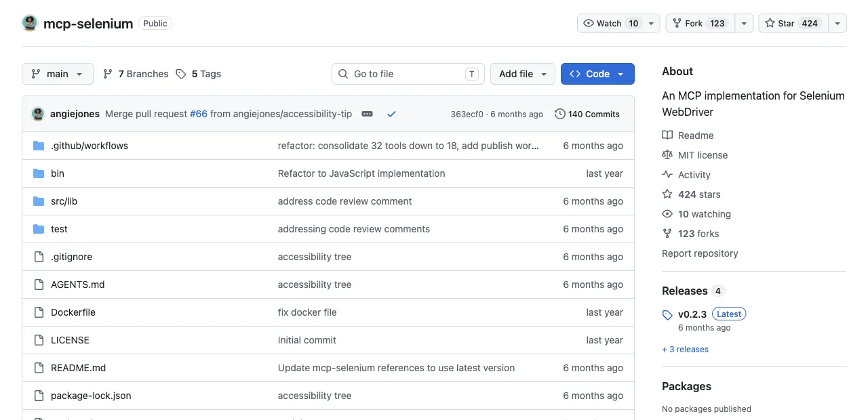Image resolution: width=868 pixels, height=420 pixels.
Task: Click the folder icon next to src/lib
Action: 39,201
